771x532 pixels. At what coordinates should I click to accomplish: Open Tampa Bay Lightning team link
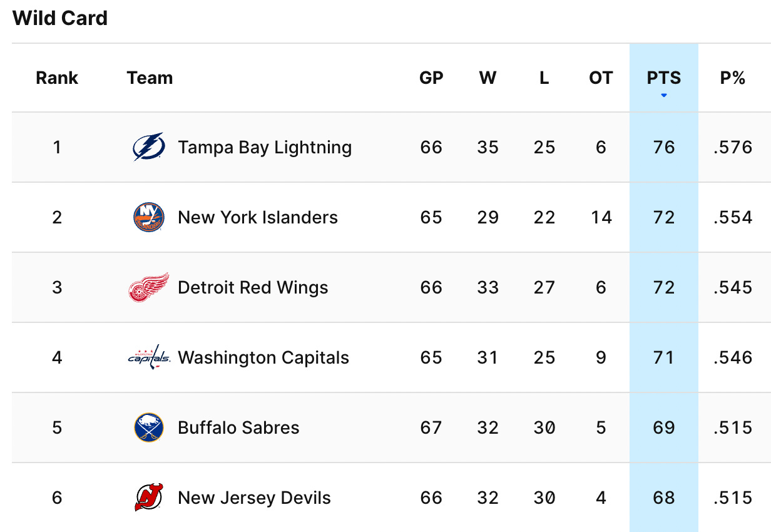coord(265,147)
